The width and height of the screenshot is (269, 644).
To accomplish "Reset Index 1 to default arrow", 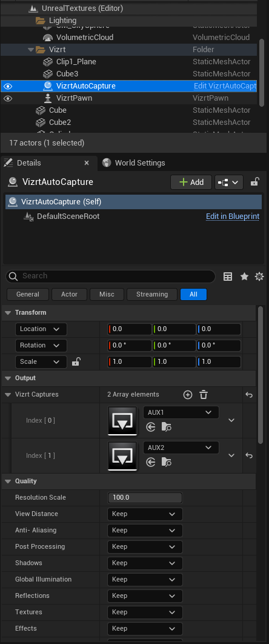I will point(248,455).
